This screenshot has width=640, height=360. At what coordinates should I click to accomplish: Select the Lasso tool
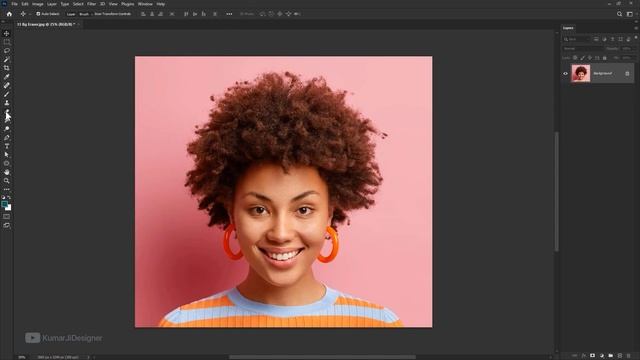click(x=7, y=51)
